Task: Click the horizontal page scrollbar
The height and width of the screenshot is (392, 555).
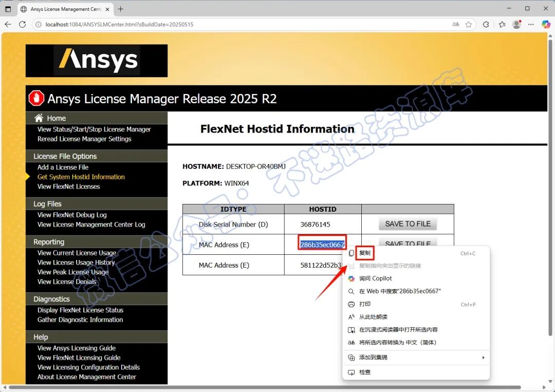Action: click(x=265, y=387)
